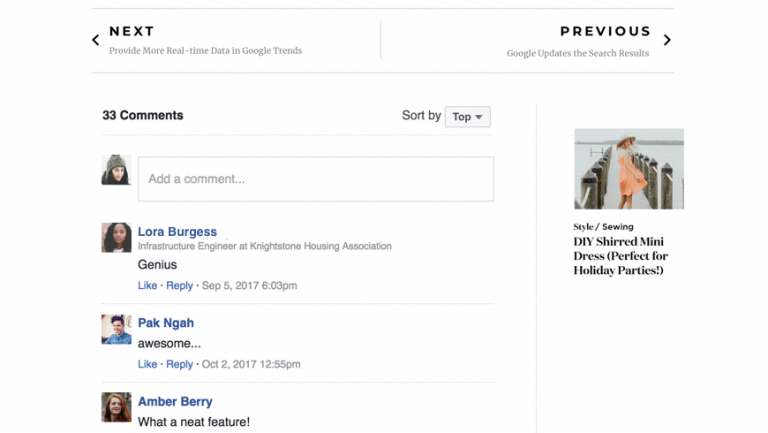The image size is (768, 433).
Task: Like Lora Burgess's comment
Action: coord(147,286)
